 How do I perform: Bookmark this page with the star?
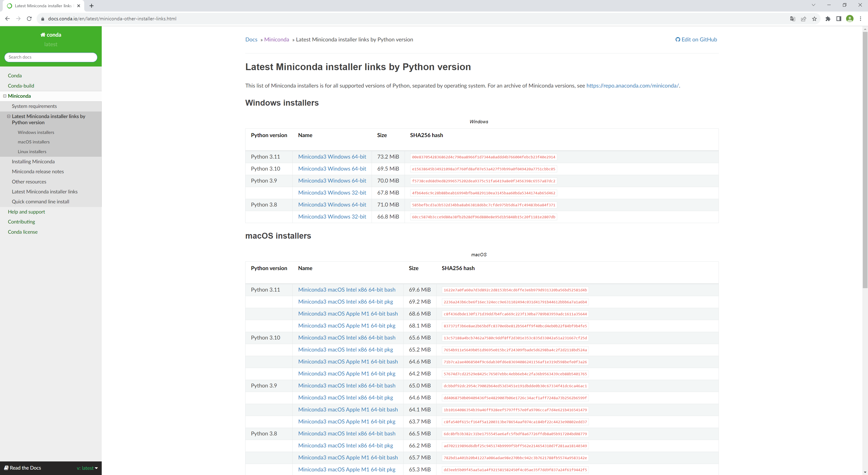[814, 19]
